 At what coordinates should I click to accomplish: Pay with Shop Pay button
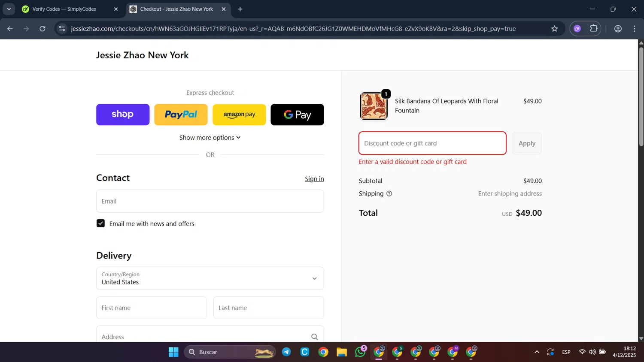point(123,115)
